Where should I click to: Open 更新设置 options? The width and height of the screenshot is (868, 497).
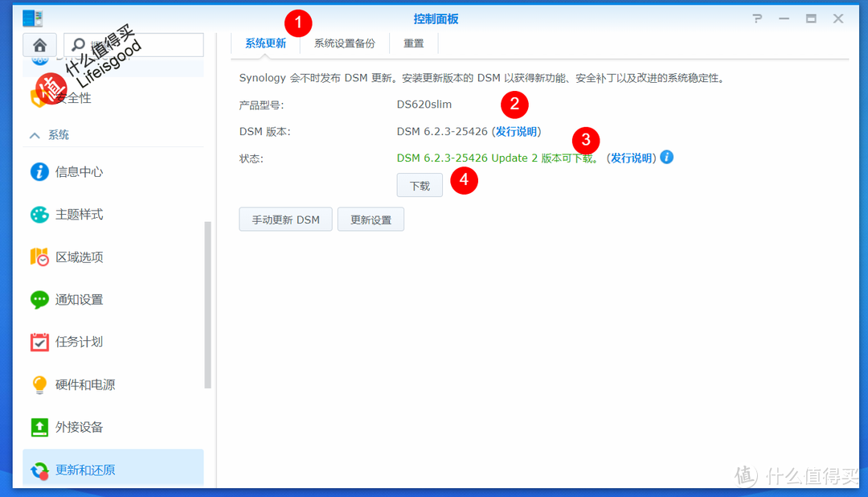371,219
